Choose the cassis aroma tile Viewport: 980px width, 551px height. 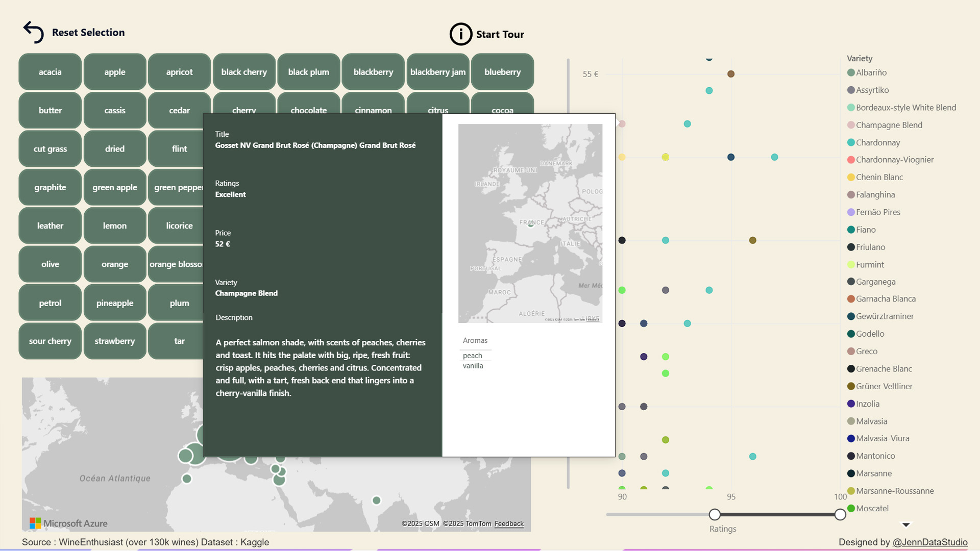pyautogui.click(x=115, y=110)
